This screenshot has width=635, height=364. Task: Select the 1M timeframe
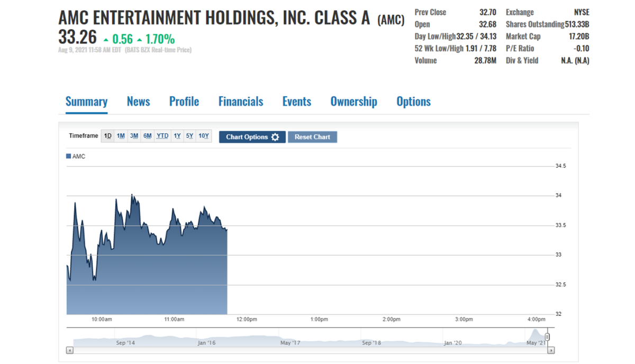click(121, 136)
